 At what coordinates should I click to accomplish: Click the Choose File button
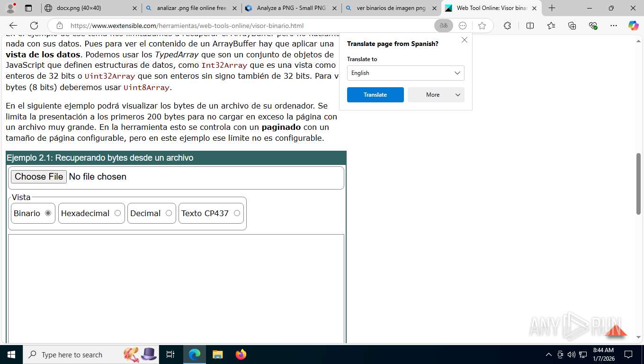pos(39,177)
